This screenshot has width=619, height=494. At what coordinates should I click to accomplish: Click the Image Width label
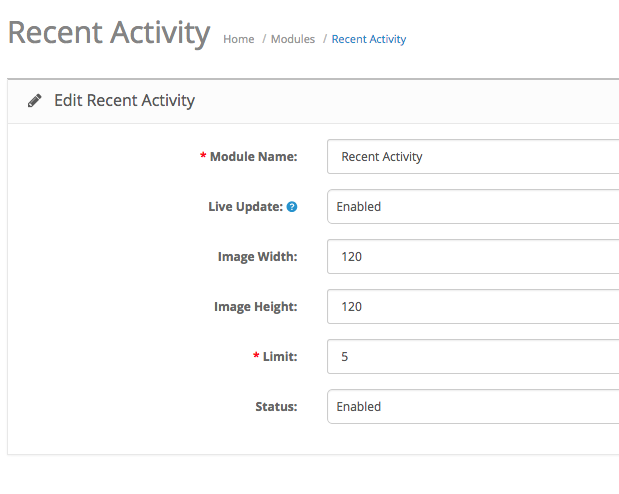257,257
